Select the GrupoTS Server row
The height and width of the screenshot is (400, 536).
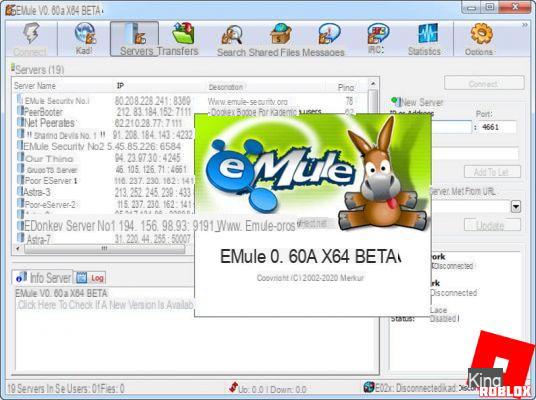105,170
